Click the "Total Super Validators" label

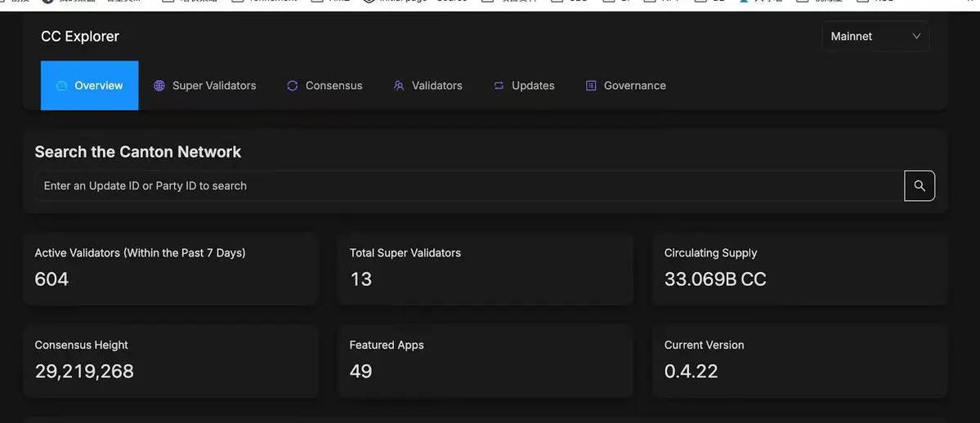click(405, 253)
